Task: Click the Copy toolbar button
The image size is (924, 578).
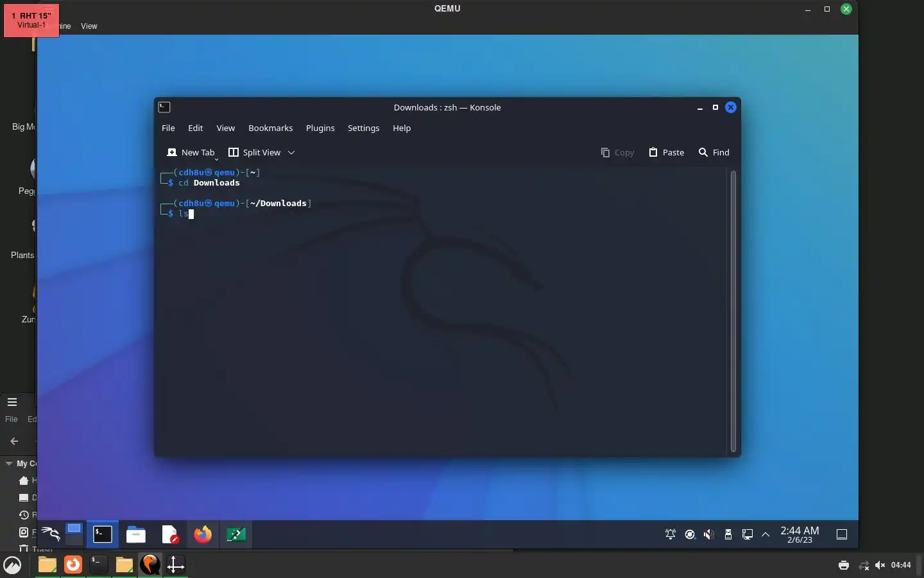Action: tap(617, 152)
